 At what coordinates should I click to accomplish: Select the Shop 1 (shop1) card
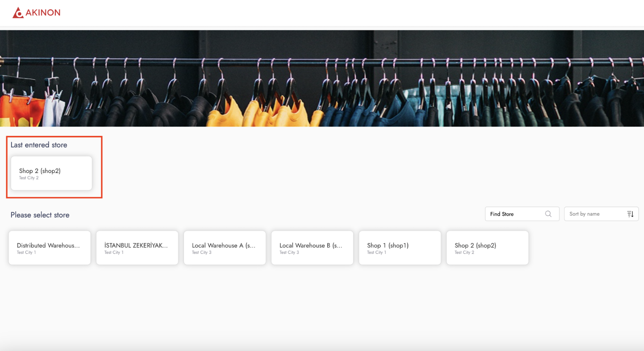pos(400,248)
